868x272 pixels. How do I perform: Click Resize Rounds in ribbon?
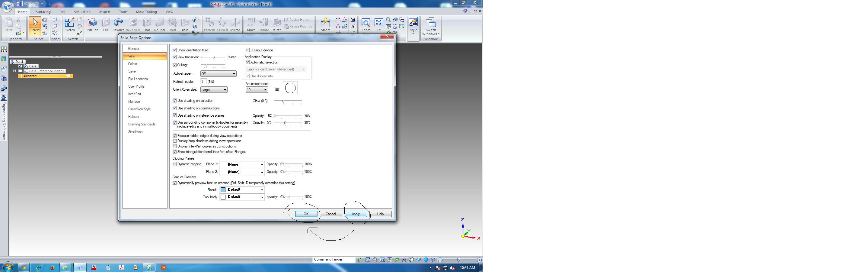pos(298,26)
